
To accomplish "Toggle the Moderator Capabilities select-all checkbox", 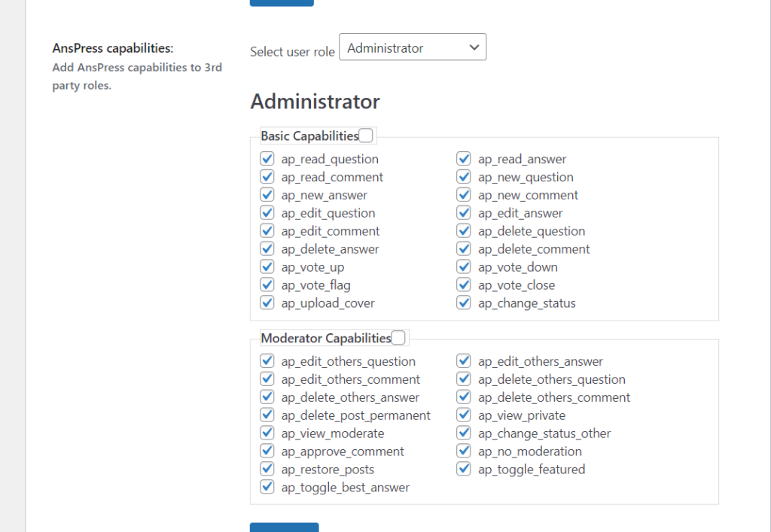I will click(x=398, y=338).
